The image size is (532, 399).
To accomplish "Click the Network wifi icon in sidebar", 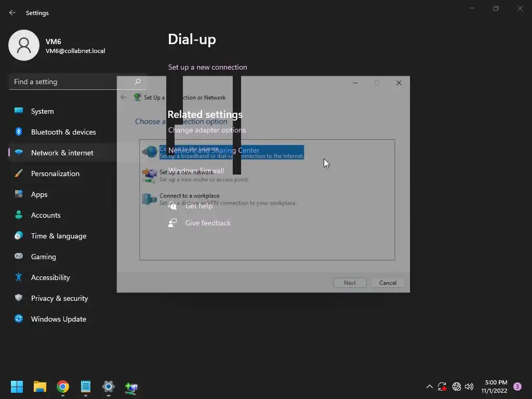I will [x=19, y=152].
